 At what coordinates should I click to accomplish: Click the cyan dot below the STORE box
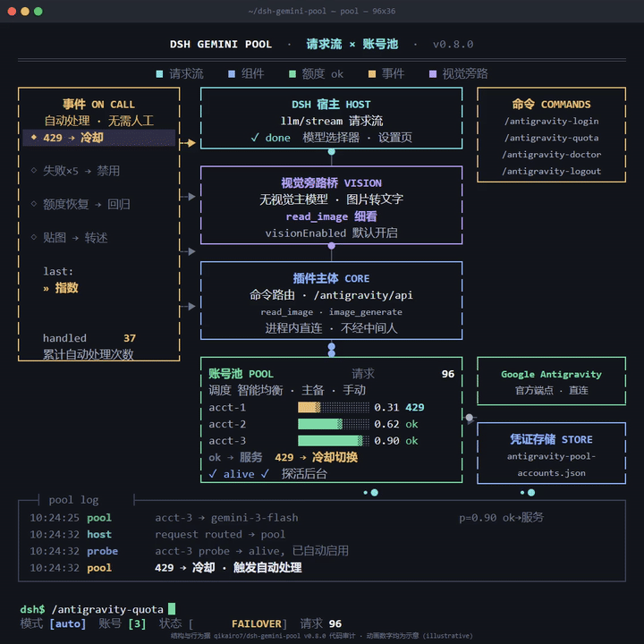tap(531, 493)
